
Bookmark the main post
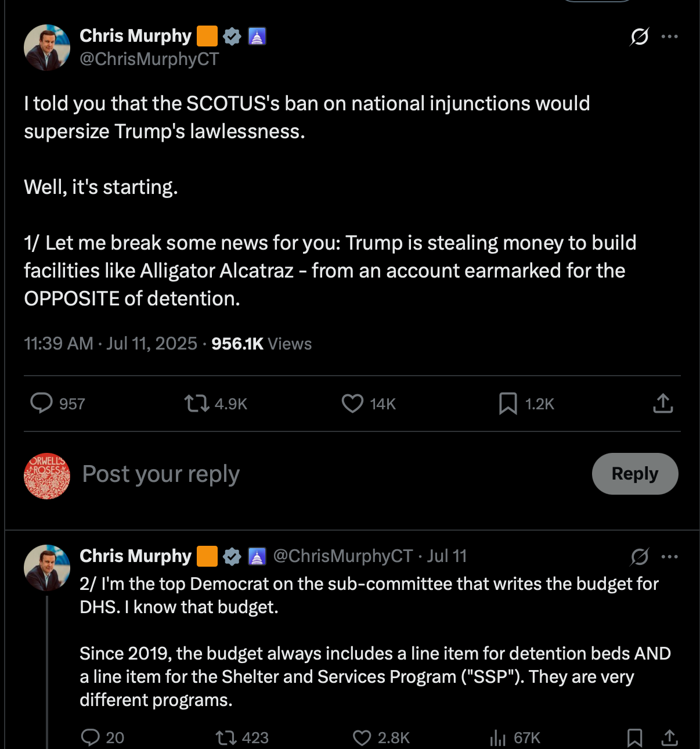point(508,403)
